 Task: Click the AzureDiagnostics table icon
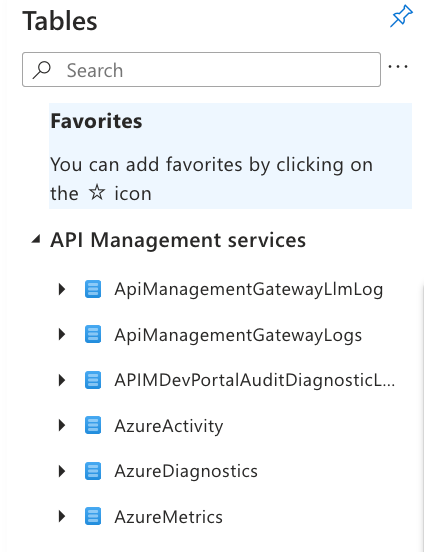(93, 471)
